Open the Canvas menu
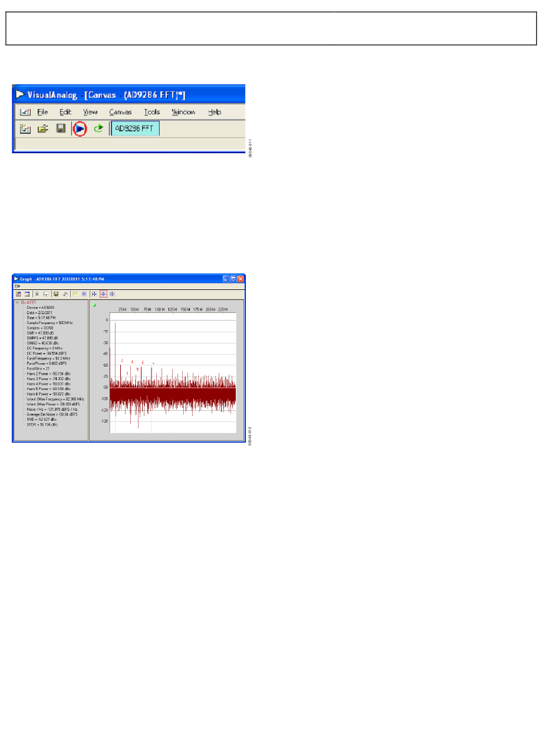This screenshot has height=739, width=560. click(120, 112)
